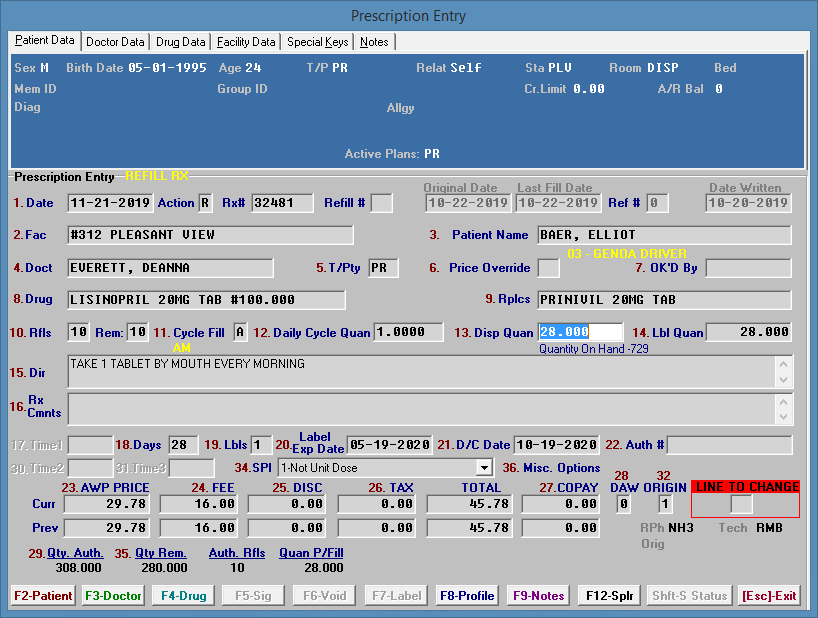Open the F4-Drug lookup button
Viewport: 818px width, 618px height.
pyautogui.click(x=185, y=595)
